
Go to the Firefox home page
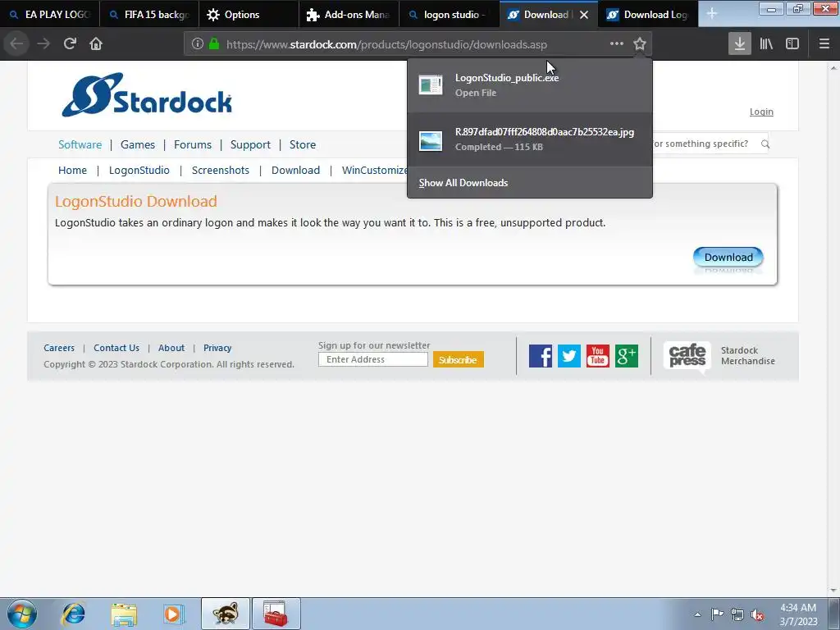click(96, 44)
